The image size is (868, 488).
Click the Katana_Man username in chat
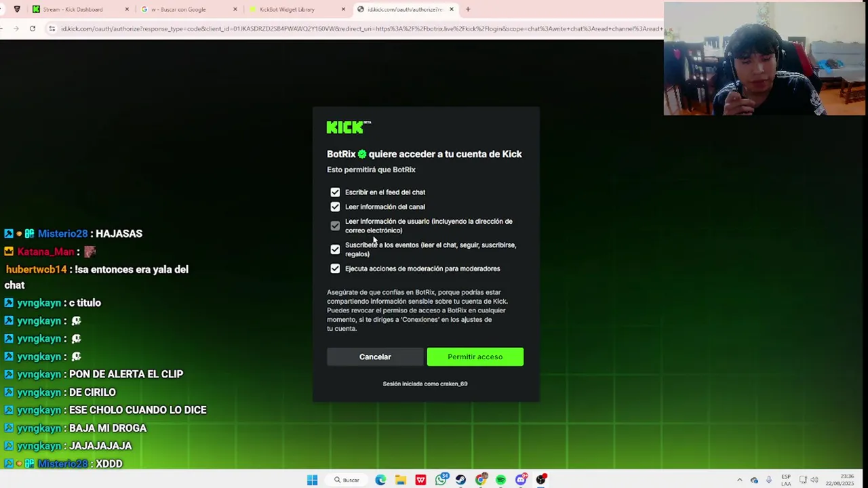[45, 251]
